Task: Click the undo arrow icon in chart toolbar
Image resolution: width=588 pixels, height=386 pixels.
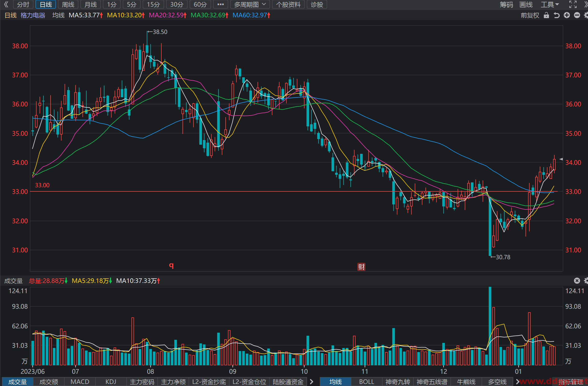Action: 557,15
